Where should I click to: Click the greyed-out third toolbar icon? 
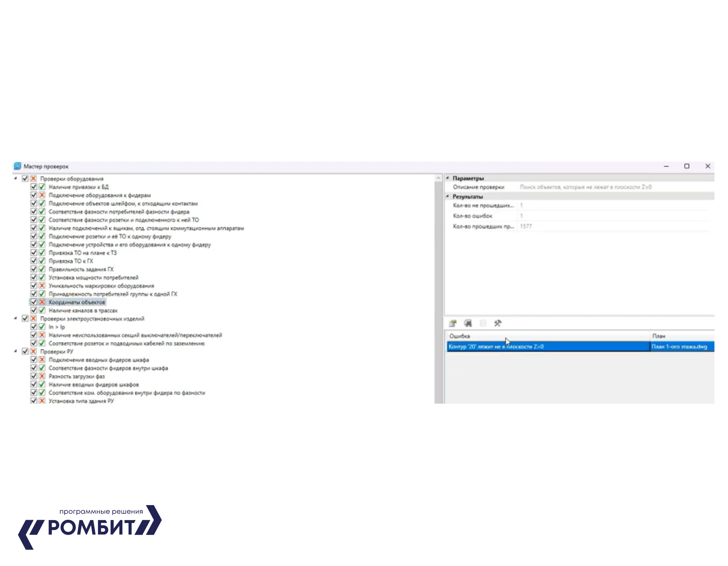(483, 323)
